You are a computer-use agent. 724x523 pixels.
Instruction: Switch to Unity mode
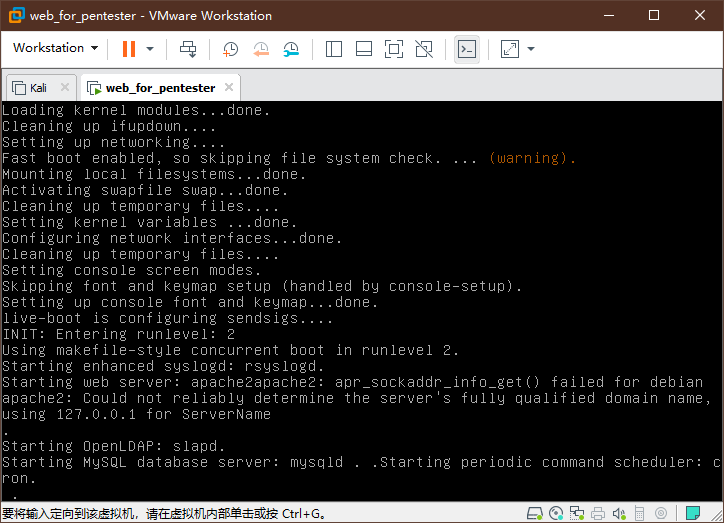click(x=424, y=48)
